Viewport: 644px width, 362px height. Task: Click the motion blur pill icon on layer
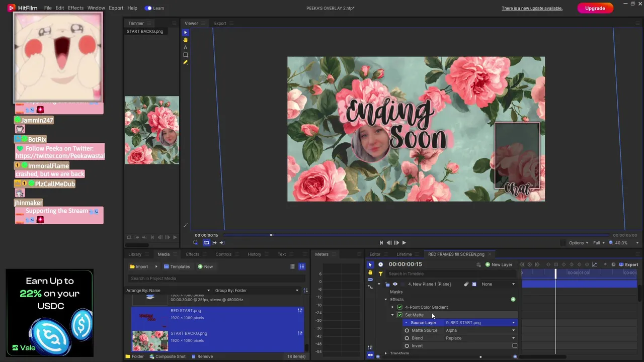[x=466, y=284]
